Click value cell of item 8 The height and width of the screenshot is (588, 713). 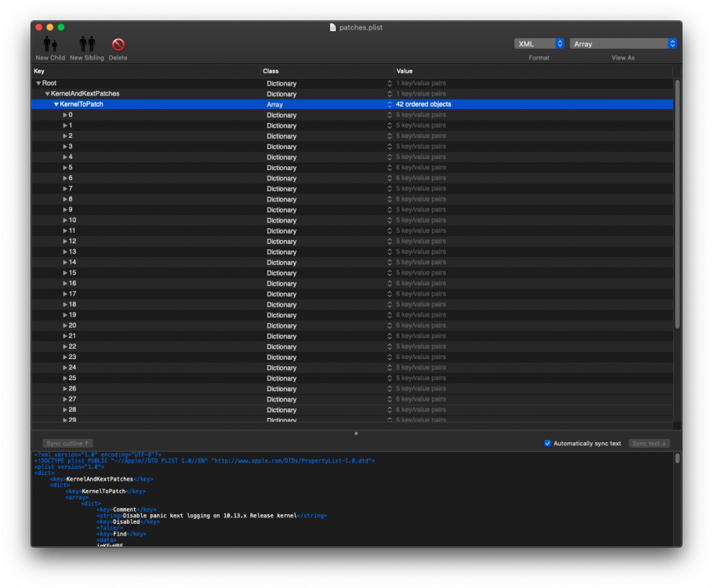[x=420, y=199]
